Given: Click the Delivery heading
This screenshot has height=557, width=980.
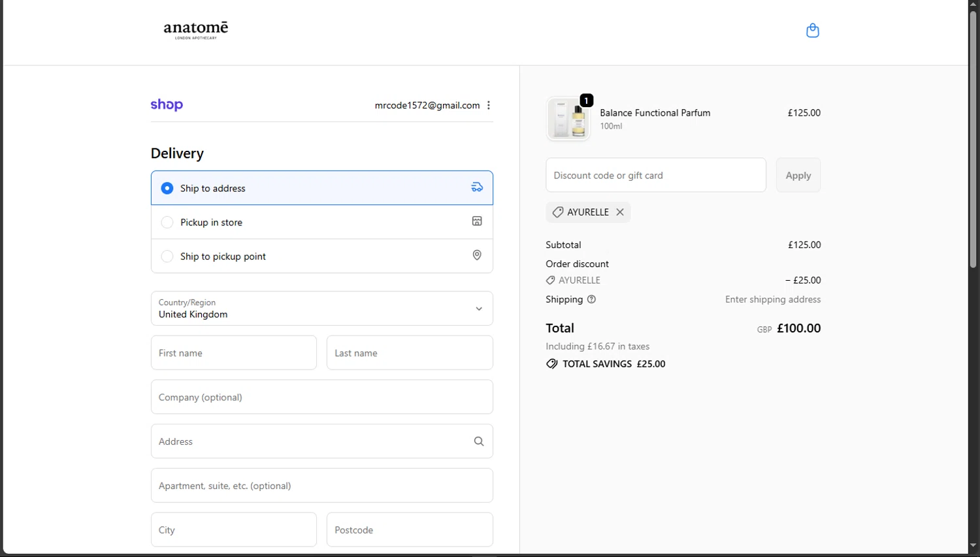Looking at the screenshot, I should (177, 153).
